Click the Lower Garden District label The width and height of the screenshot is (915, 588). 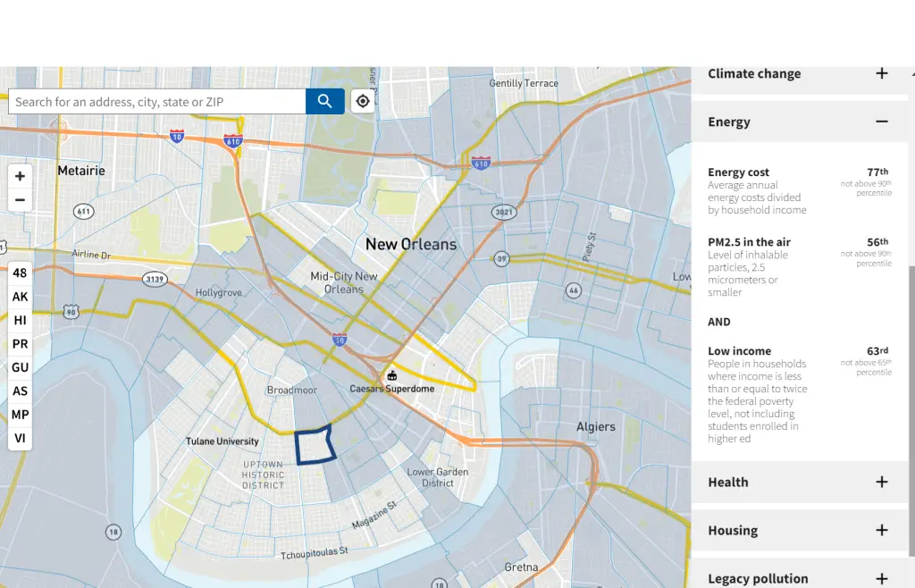click(x=438, y=477)
